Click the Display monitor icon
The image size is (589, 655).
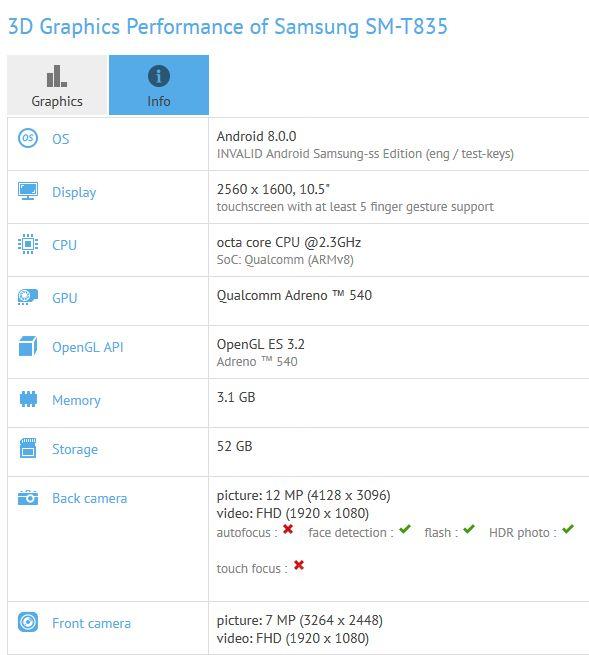pos(28,191)
